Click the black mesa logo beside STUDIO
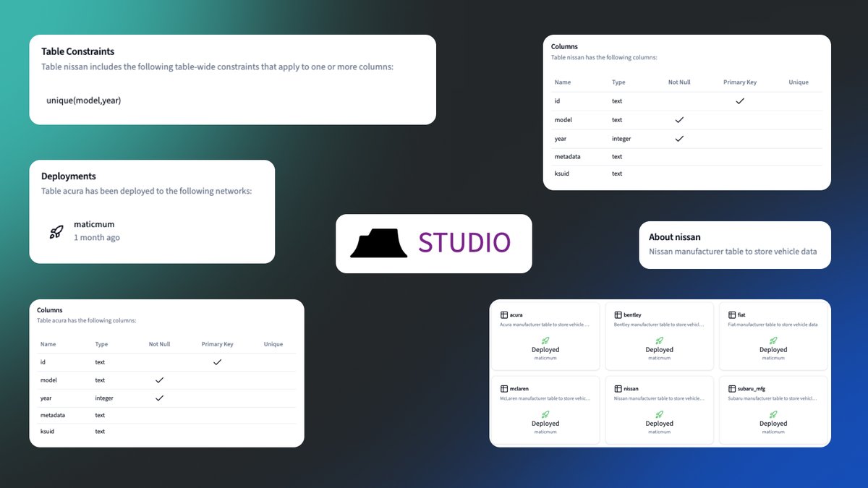 click(378, 244)
